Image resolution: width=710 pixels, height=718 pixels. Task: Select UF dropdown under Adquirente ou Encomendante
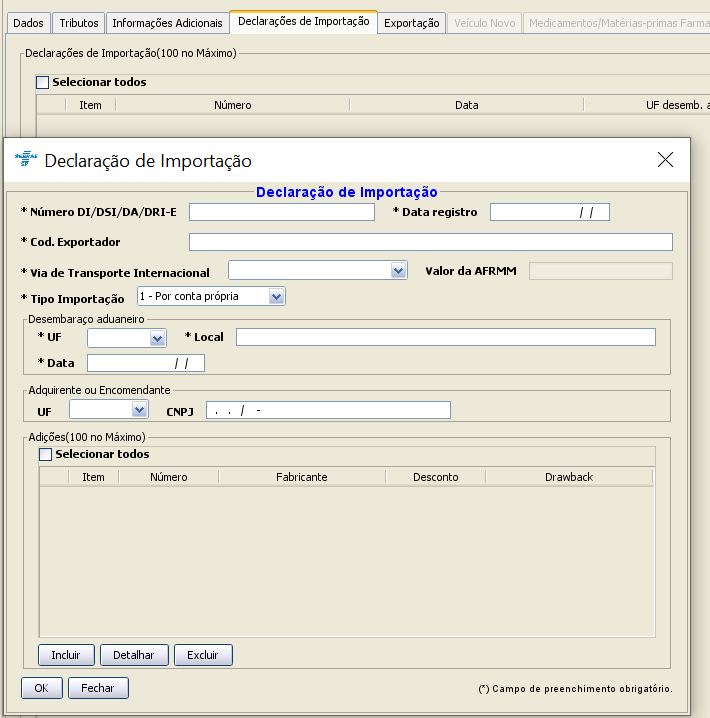tap(139, 410)
